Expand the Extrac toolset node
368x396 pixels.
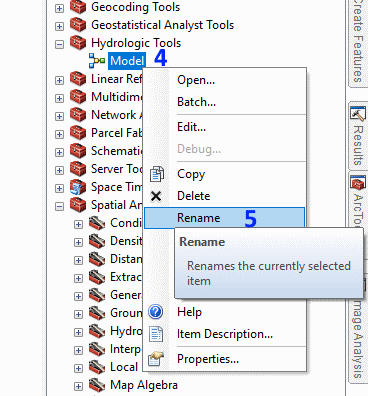click(x=78, y=278)
